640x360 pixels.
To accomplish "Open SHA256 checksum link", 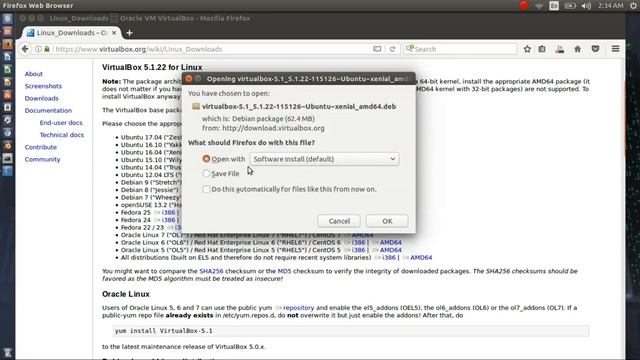I will coord(211,271).
